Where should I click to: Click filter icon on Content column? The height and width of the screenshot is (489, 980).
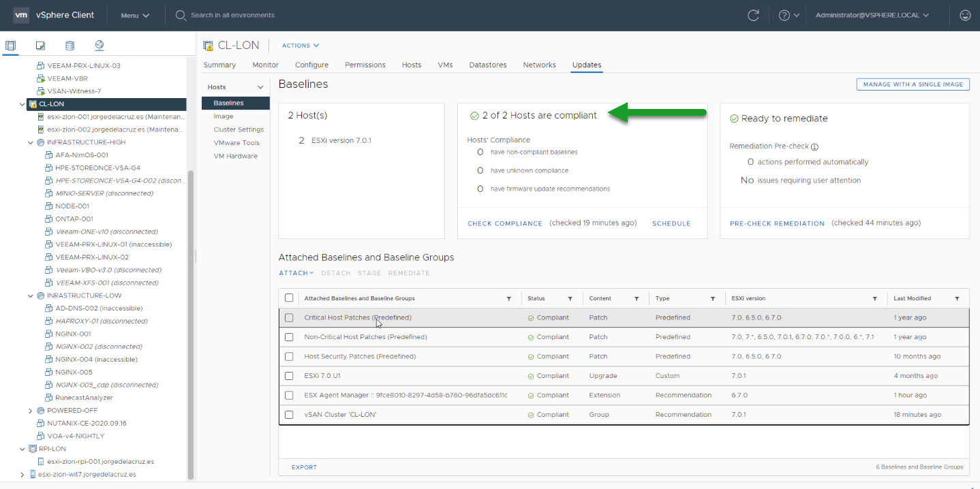pyautogui.click(x=637, y=298)
